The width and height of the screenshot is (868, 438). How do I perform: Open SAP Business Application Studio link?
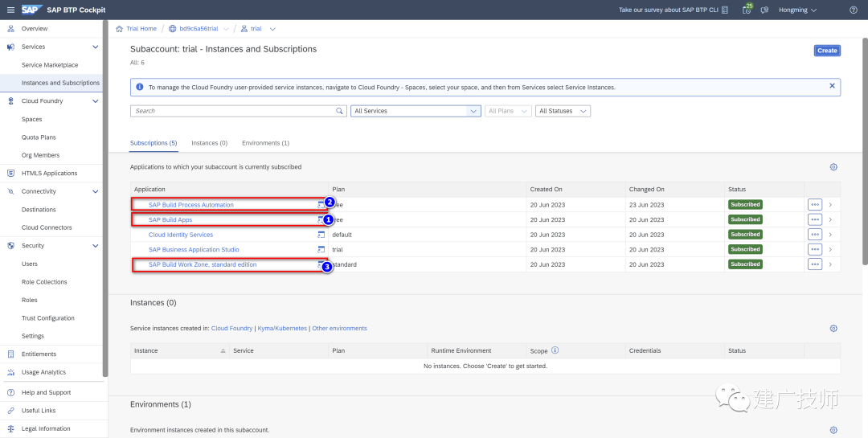pos(194,250)
